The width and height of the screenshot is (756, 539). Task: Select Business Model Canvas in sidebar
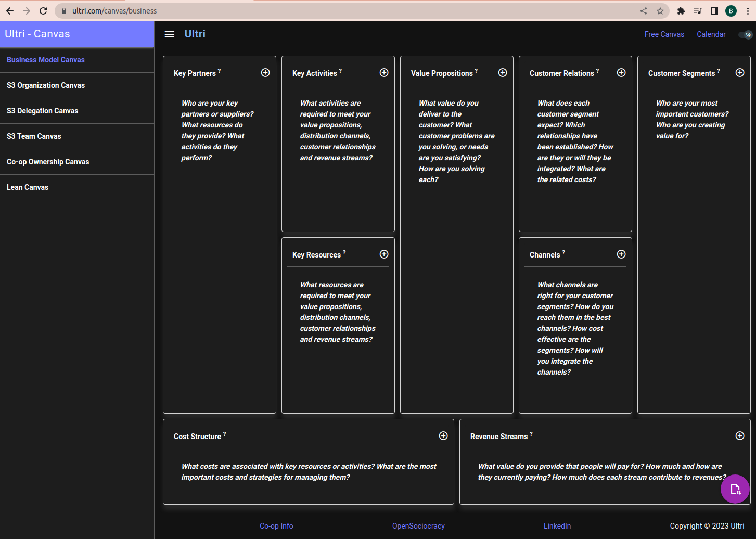77,60
